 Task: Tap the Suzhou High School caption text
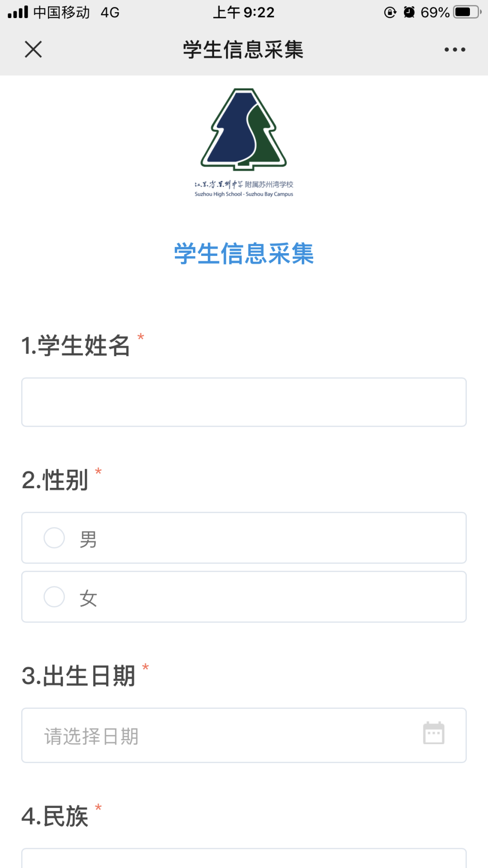[x=244, y=194]
